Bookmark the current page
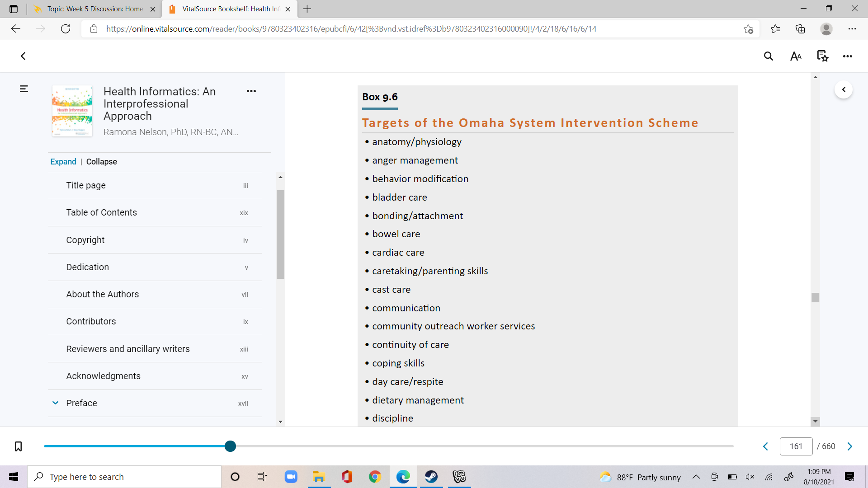 point(18,446)
